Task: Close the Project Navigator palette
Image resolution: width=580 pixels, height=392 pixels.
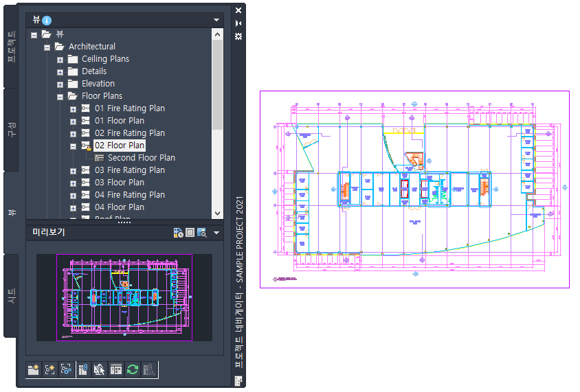Action: tap(238, 10)
